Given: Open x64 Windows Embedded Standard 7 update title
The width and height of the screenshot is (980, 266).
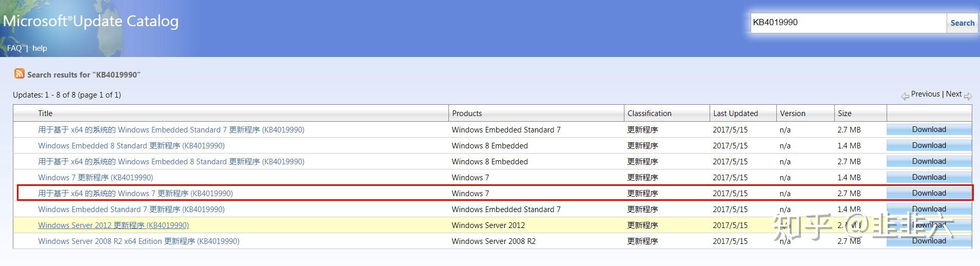Looking at the screenshot, I should [x=171, y=130].
